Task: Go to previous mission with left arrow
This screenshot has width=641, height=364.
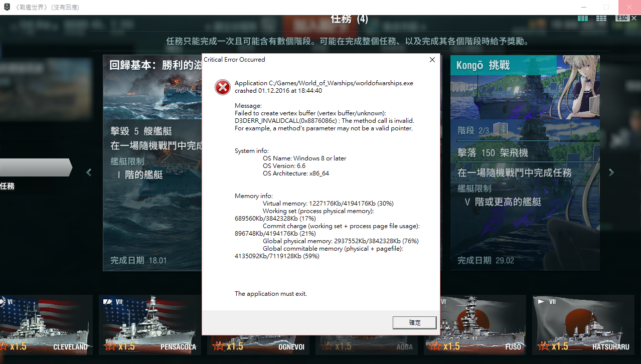Action: 89,172
